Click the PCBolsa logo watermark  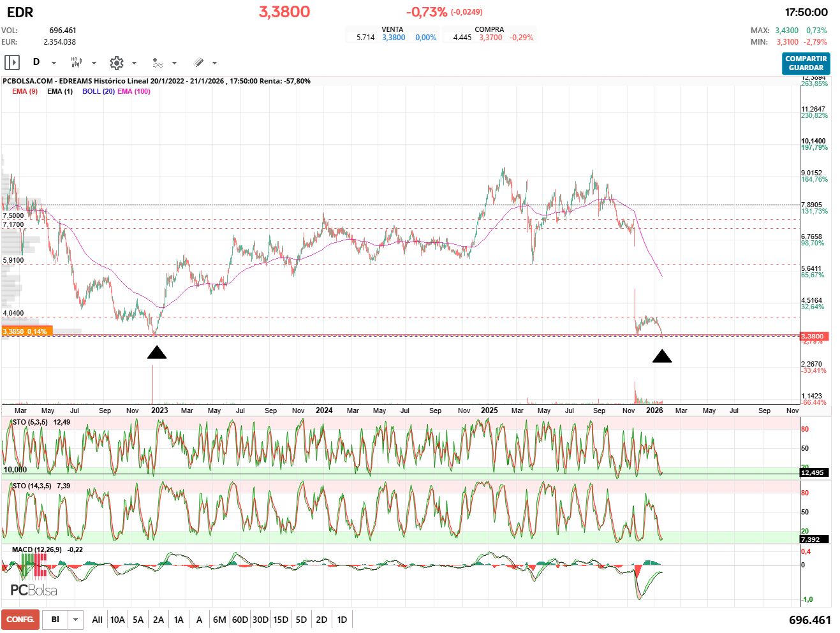[x=34, y=590]
